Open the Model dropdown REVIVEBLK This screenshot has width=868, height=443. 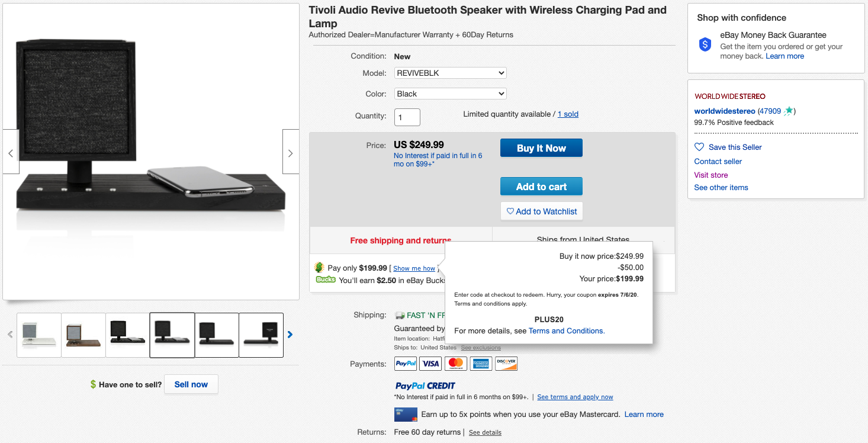pos(451,73)
